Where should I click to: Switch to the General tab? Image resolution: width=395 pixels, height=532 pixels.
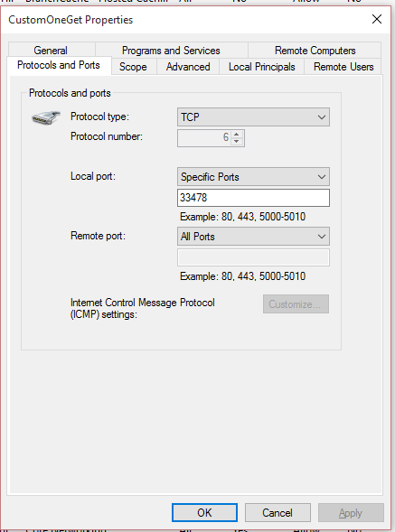click(52, 50)
